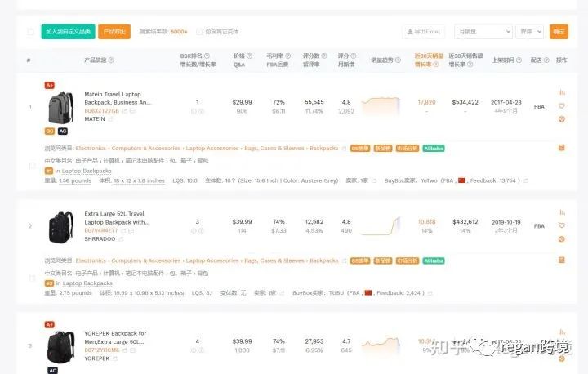The height and width of the screenshot is (374, 588).
Task: Open the 月销量 sort field dropdown
Action: [x=483, y=32]
